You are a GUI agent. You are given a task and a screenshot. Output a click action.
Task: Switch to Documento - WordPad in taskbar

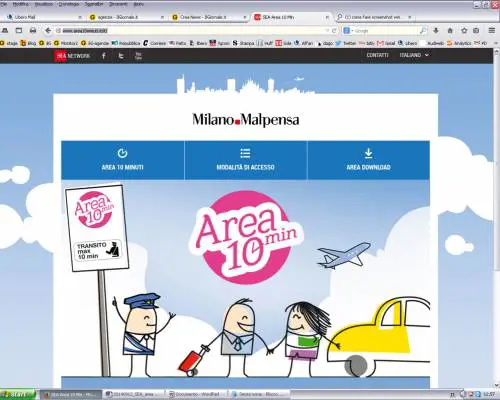click(x=197, y=394)
